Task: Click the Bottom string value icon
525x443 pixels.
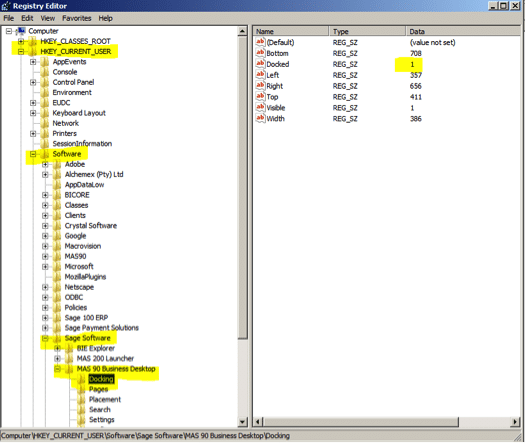Action: tap(260, 53)
